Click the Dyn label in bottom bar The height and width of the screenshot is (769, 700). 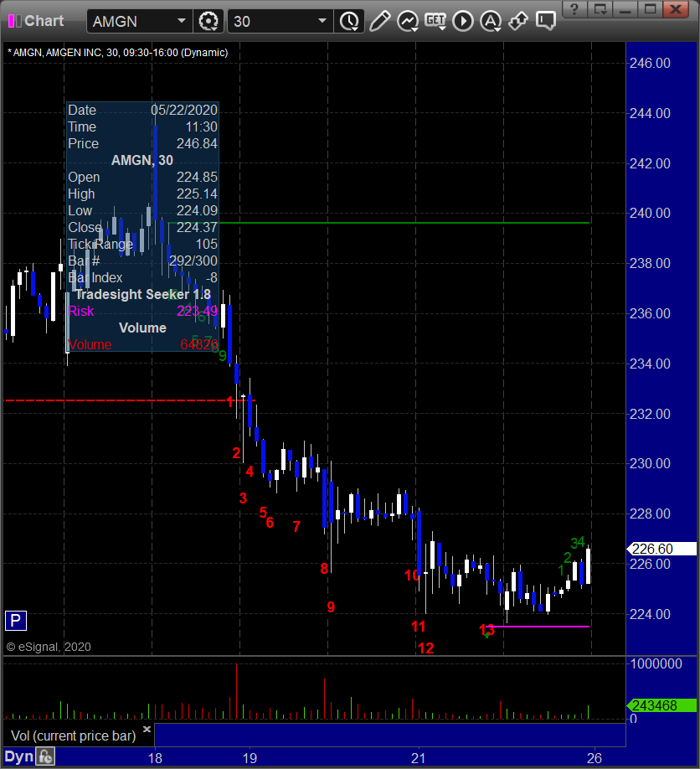[18, 756]
